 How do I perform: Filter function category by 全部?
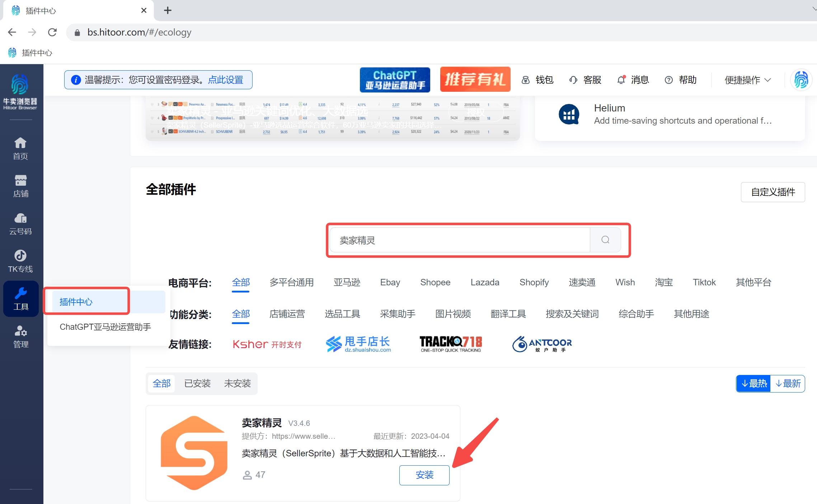click(x=241, y=314)
